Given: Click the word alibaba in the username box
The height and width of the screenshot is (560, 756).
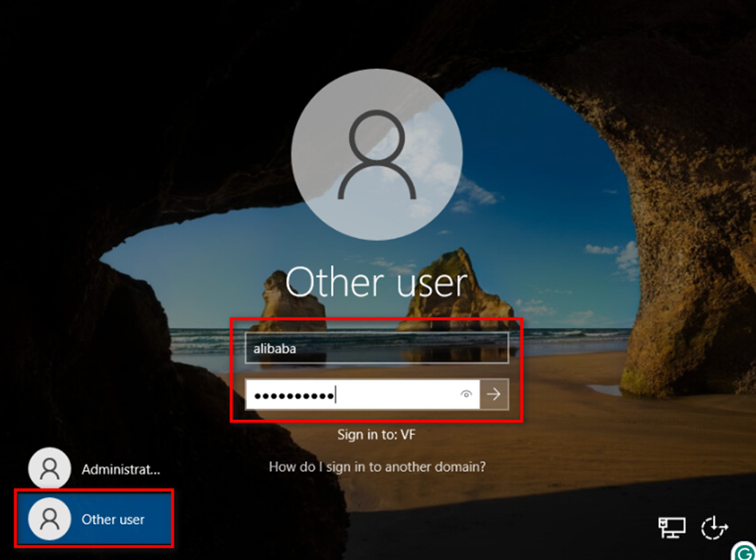Looking at the screenshot, I should [x=275, y=348].
